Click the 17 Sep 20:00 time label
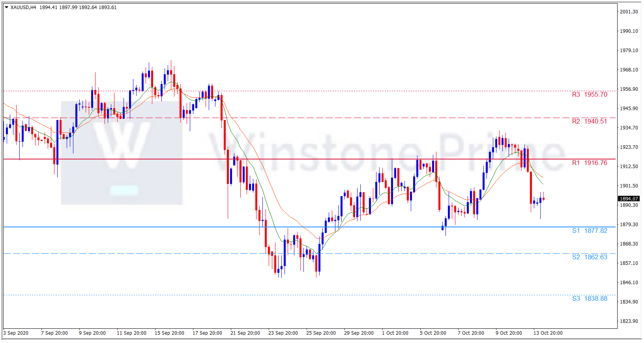Screen dimensions: 644x343 coord(207,333)
